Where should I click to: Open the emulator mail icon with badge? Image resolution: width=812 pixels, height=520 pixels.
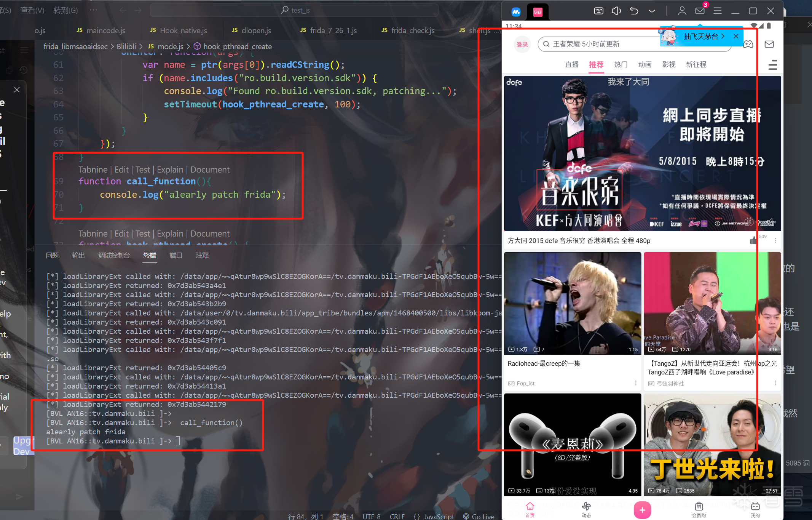700,11
